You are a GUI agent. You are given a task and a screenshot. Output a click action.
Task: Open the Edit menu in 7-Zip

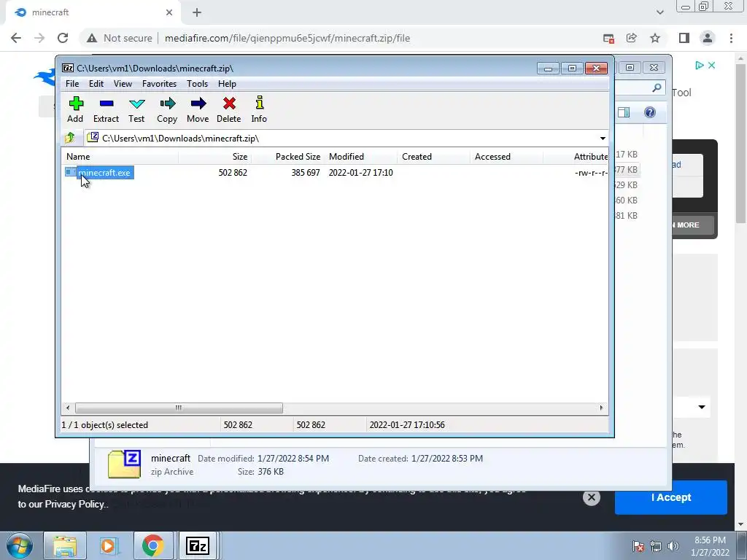click(96, 84)
